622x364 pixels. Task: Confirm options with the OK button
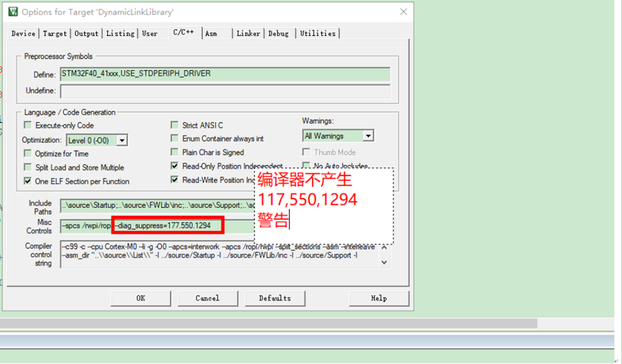[x=141, y=298]
